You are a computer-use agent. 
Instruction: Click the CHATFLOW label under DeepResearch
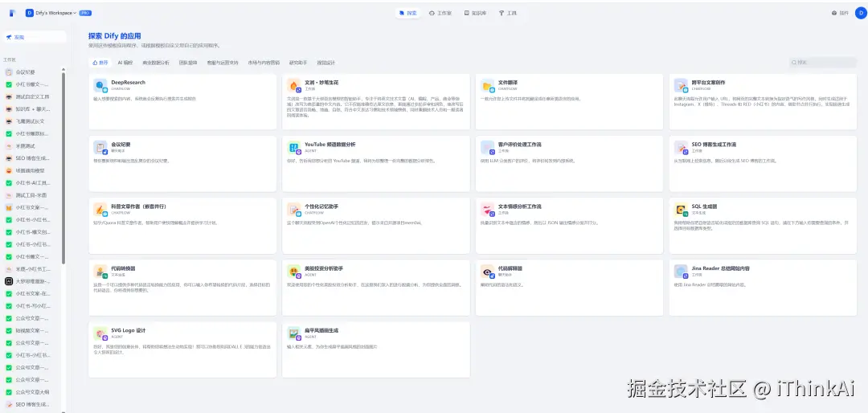tap(120, 88)
